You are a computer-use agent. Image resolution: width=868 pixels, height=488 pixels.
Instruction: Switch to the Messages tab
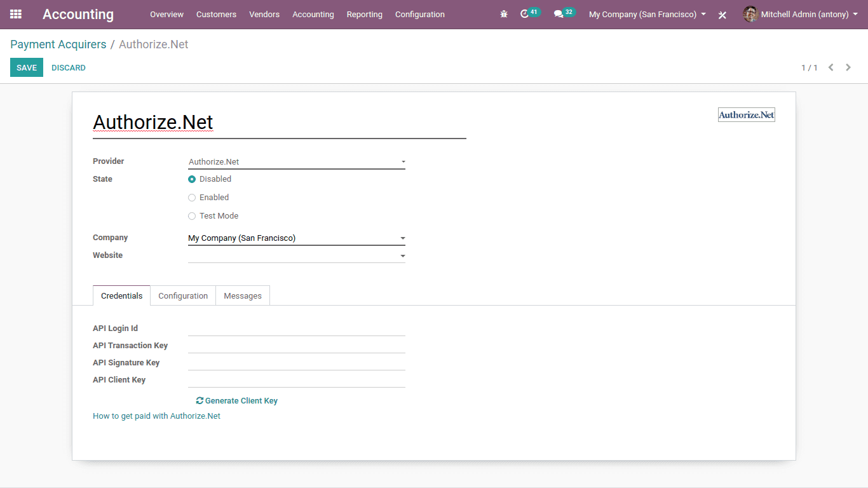pyautogui.click(x=243, y=295)
